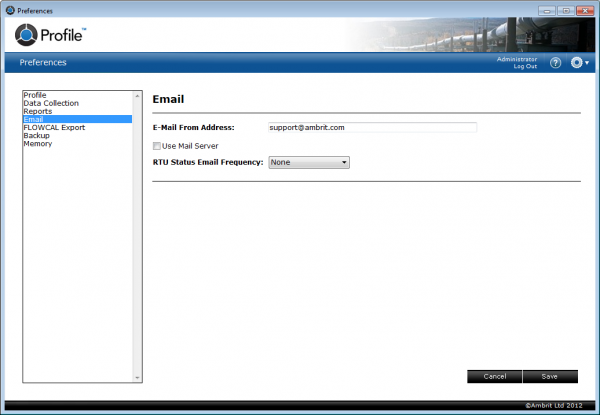Click the Profile logo in header
The height and width of the screenshot is (415, 600).
pyautogui.click(x=51, y=35)
